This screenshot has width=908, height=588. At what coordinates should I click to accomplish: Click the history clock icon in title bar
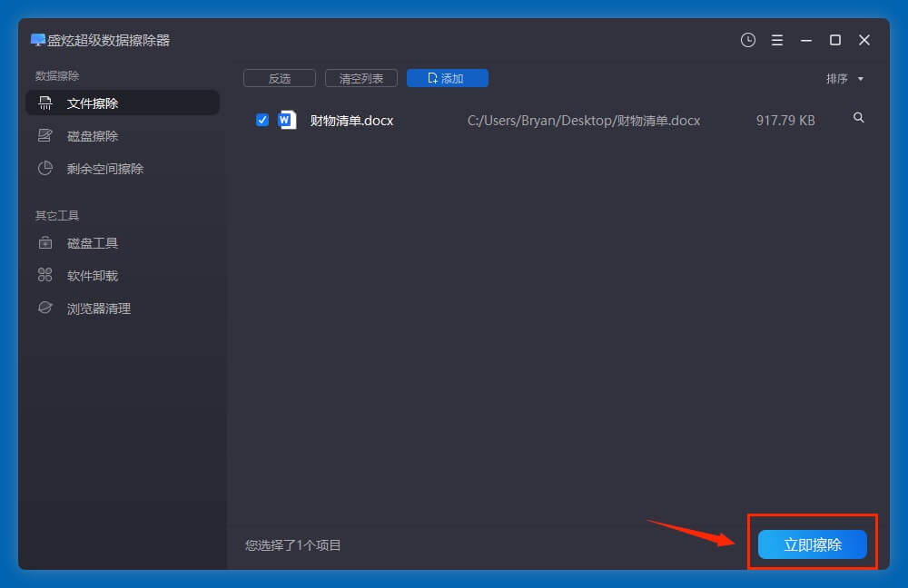click(x=748, y=40)
